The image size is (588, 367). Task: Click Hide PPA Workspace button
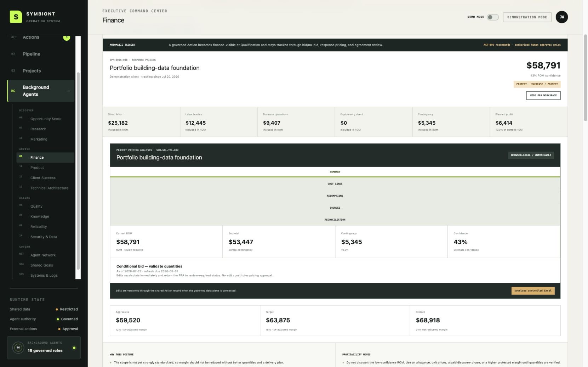click(543, 95)
